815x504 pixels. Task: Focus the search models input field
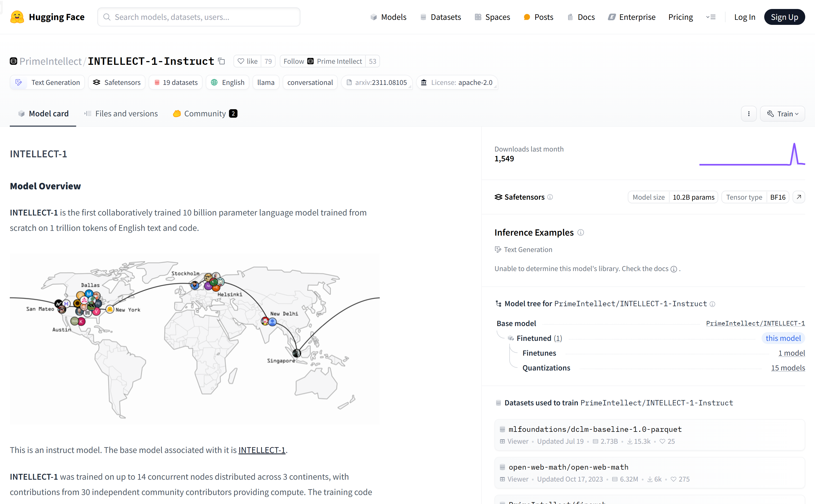[x=199, y=17]
